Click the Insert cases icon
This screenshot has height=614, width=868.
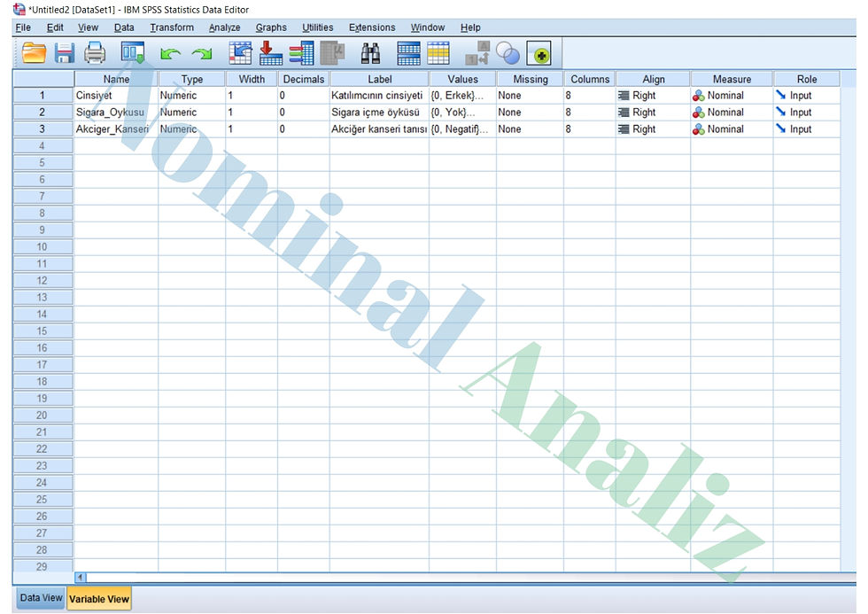coord(408,53)
